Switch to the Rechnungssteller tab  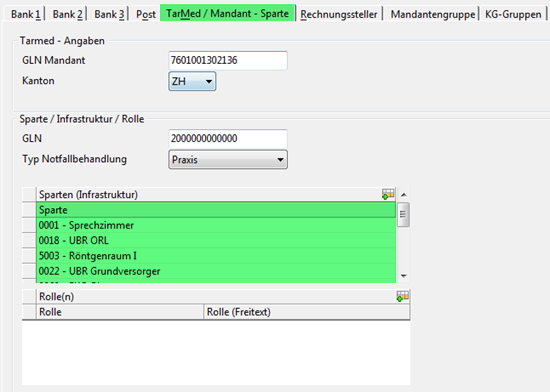click(339, 14)
